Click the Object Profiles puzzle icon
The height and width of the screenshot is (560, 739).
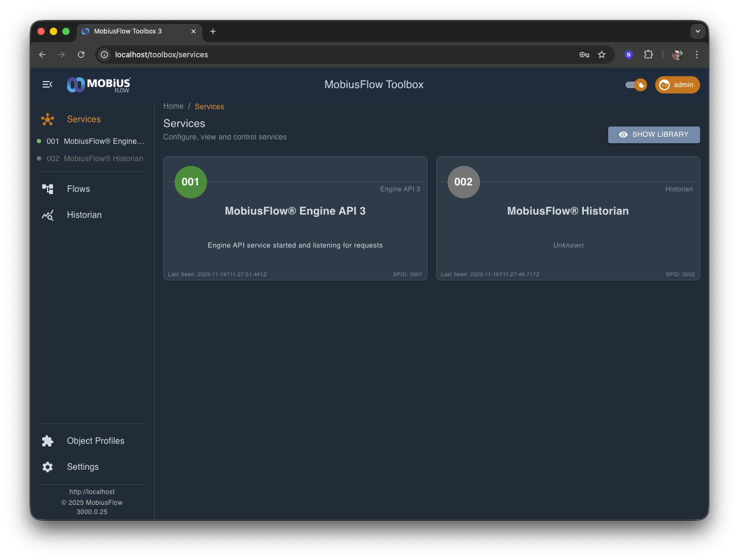click(x=48, y=441)
